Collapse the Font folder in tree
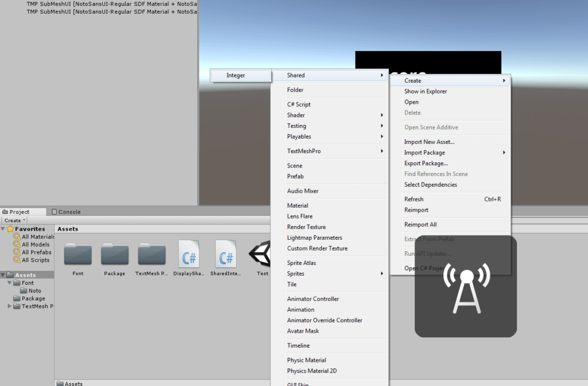The image size is (588, 386). 10,283
